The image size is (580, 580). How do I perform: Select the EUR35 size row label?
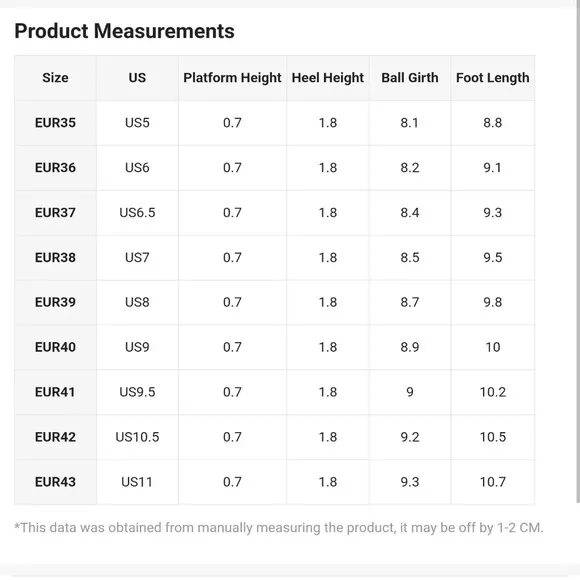pyautogui.click(x=55, y=123)
